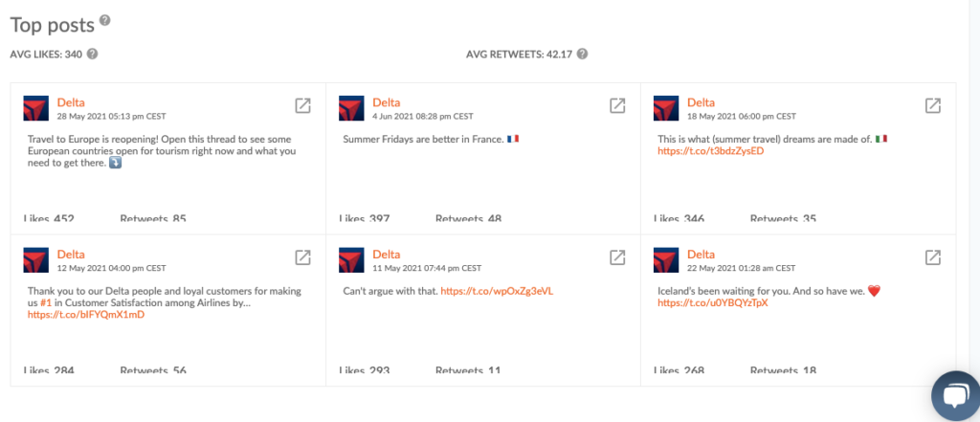Click the help icon next to AVG LIKES
980x422 pixels.
93,54
